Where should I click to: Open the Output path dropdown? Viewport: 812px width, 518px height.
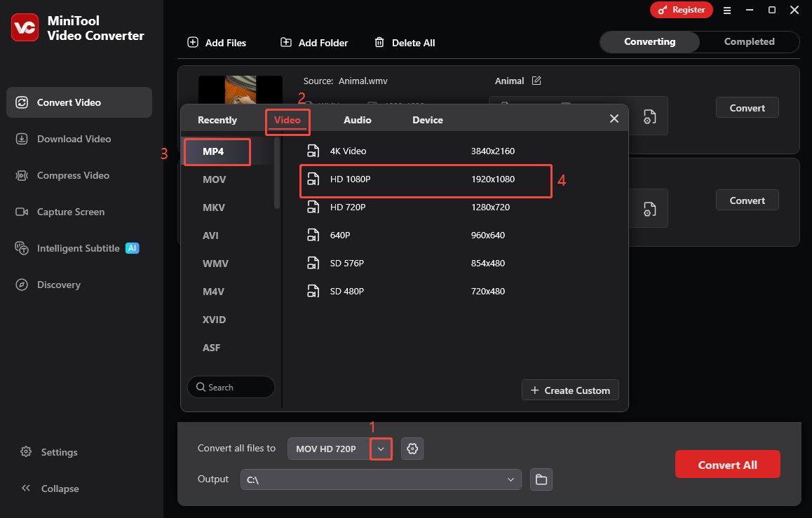(x=510, y=479)
